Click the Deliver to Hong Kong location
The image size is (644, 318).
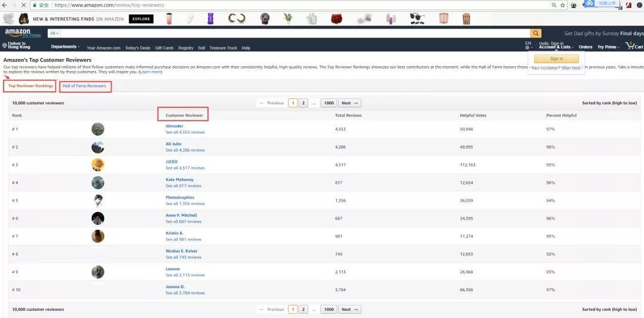(x=17, y=45)
